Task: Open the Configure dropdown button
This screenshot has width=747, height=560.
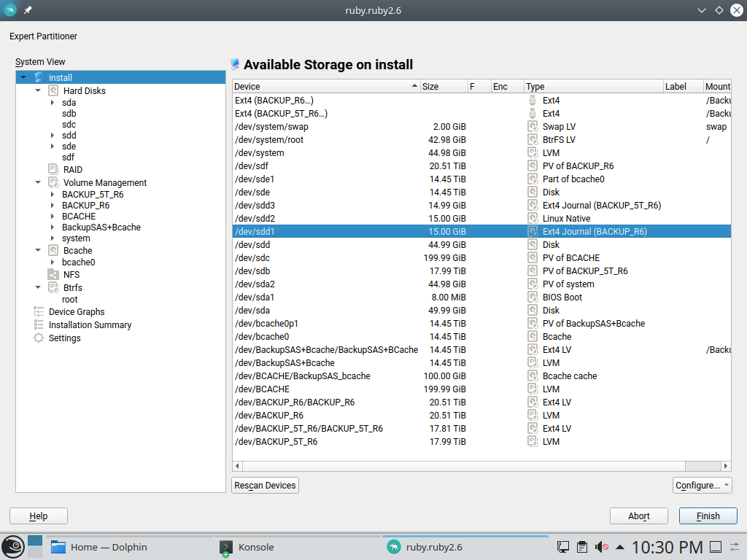Action: (x=702, y=485)
